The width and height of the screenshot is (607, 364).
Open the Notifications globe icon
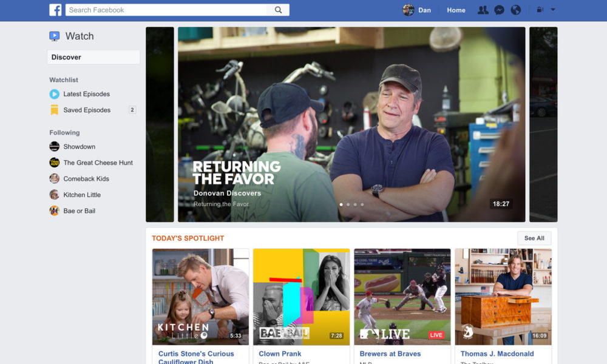[x=516, y=10]
